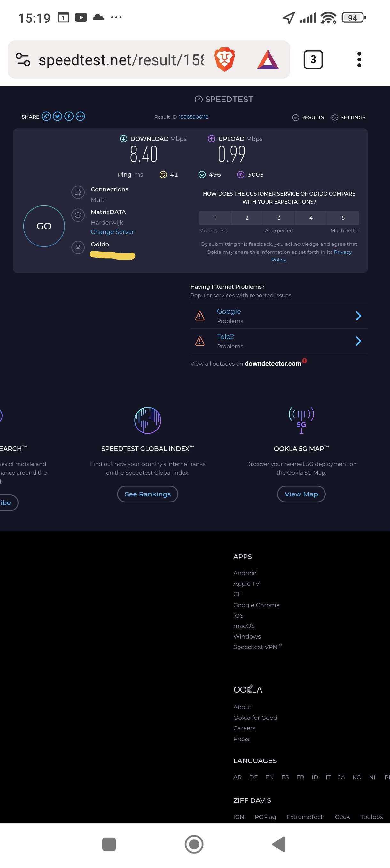390x868 pixels.
Task: Switch language to DE
Action: coord(254,777)
